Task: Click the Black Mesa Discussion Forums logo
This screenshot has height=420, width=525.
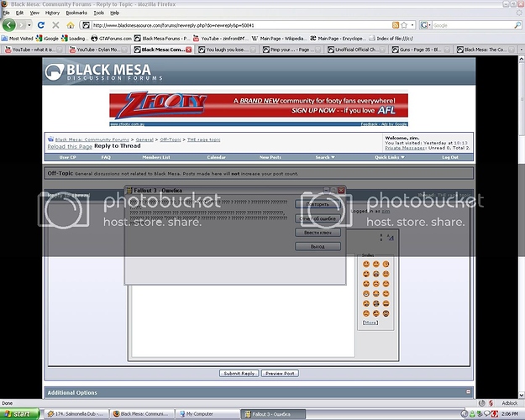Action: (x=104, y=72)
